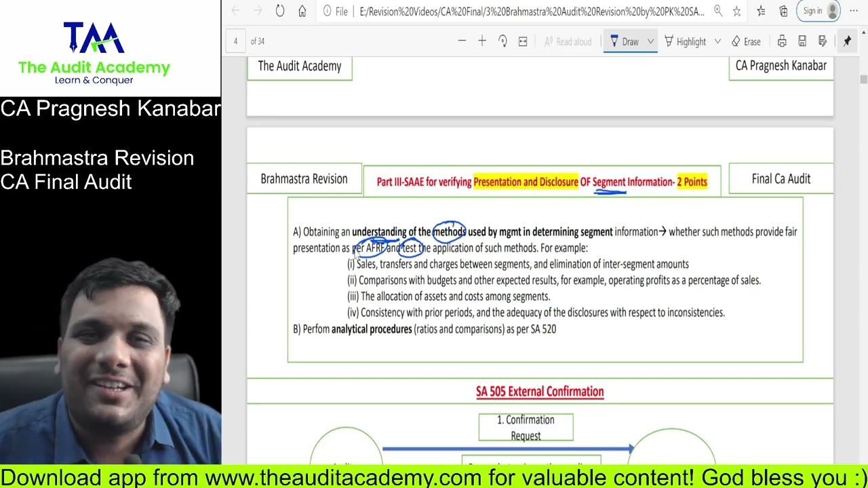Click 'analytical procedures' bold text in point B

372,329
